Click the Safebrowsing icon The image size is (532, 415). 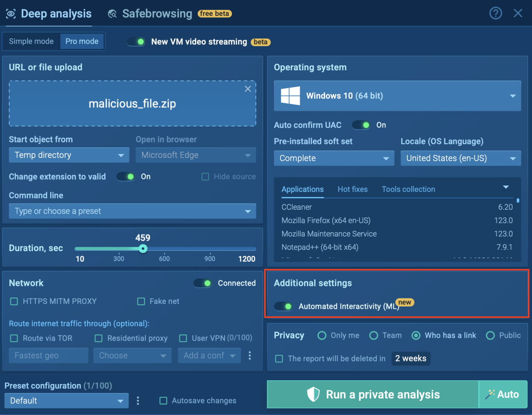pyautogui.click(x=112, y=14)
